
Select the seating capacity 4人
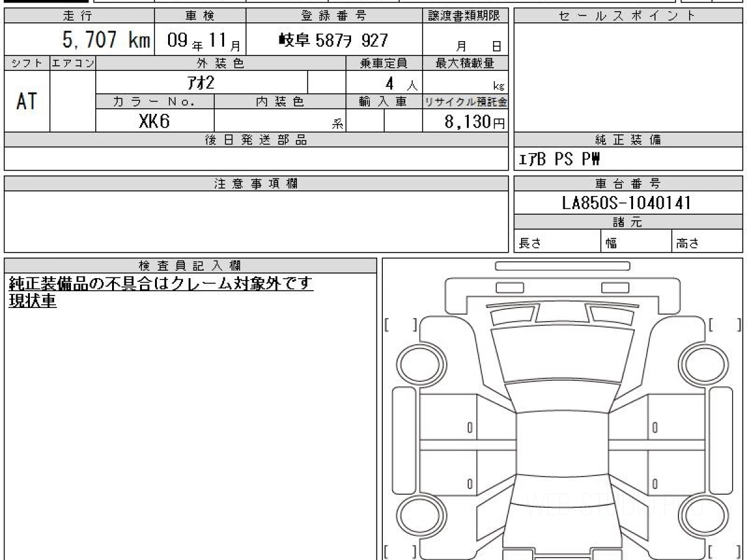click(x=402, y=83)
